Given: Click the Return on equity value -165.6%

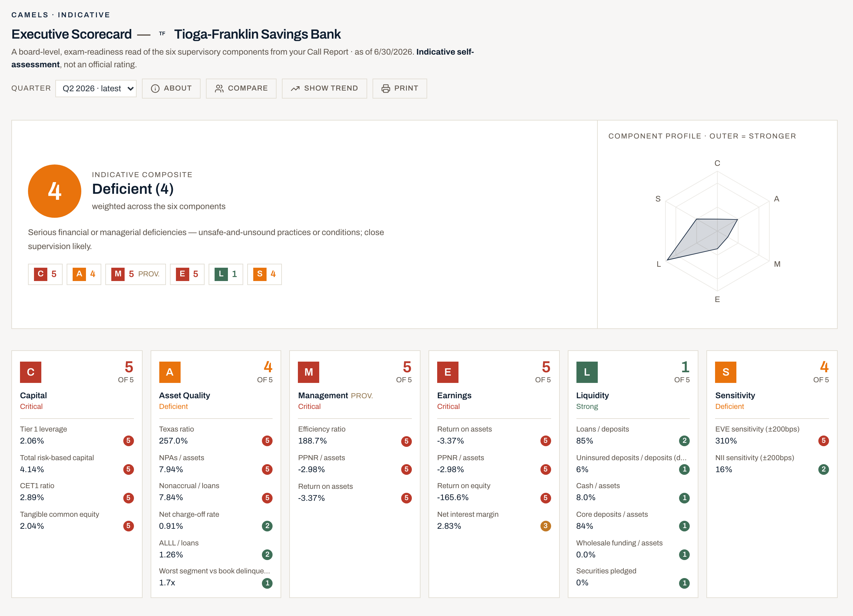Looking at the screenshot, I should 452,497.
